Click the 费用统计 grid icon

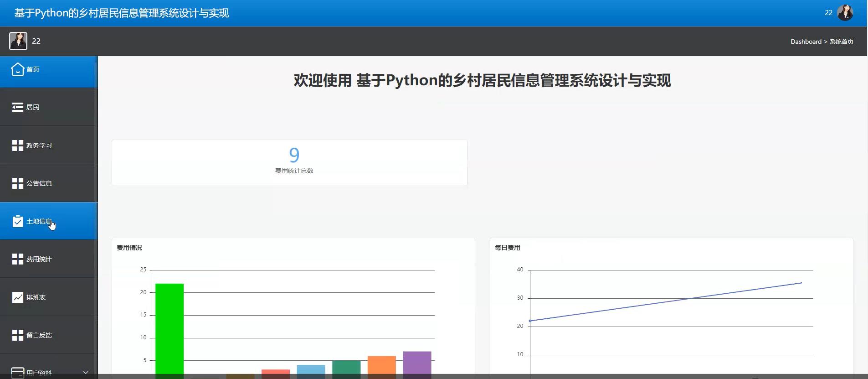point(17,259)
